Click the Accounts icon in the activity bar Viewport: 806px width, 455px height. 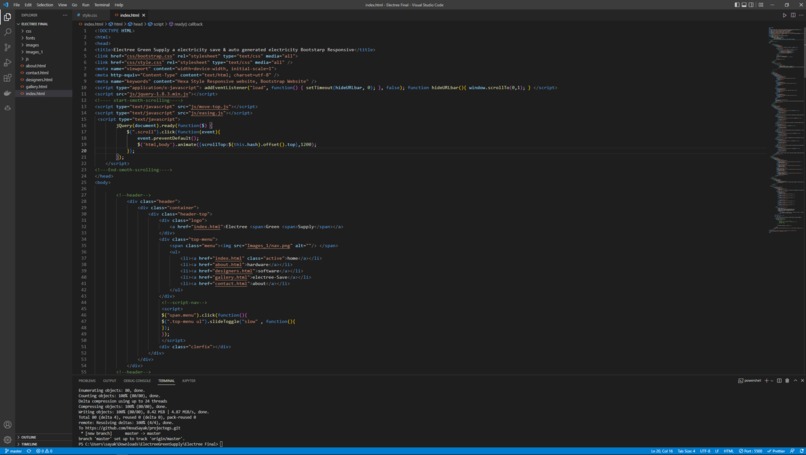point(7,425)
